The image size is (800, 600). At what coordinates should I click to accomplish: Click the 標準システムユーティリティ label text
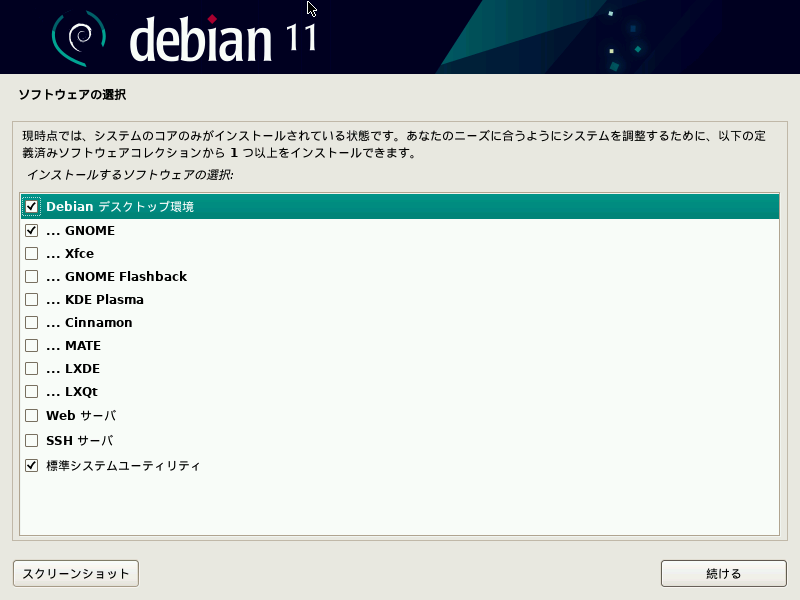pyautogui.click(x=123, y=465)
